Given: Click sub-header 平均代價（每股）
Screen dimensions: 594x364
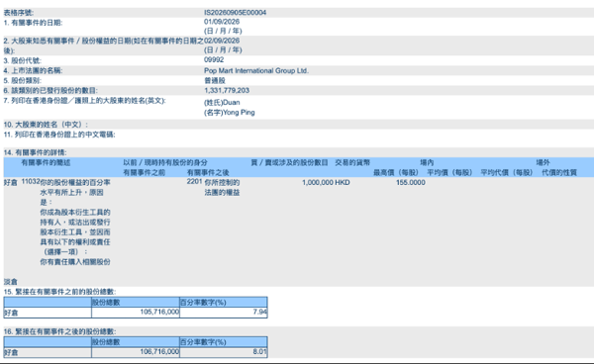Looking at the screenshot, I should (x=507, y=172).
